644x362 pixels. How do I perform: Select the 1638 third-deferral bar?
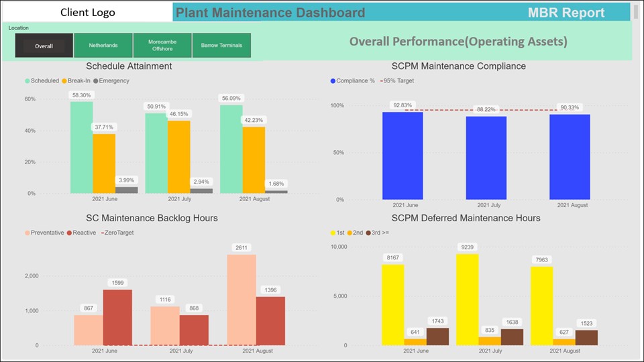(512, 337)
